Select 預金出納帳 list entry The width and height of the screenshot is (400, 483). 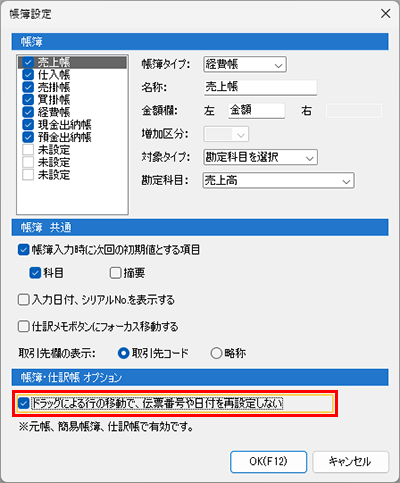coord(64,137)
